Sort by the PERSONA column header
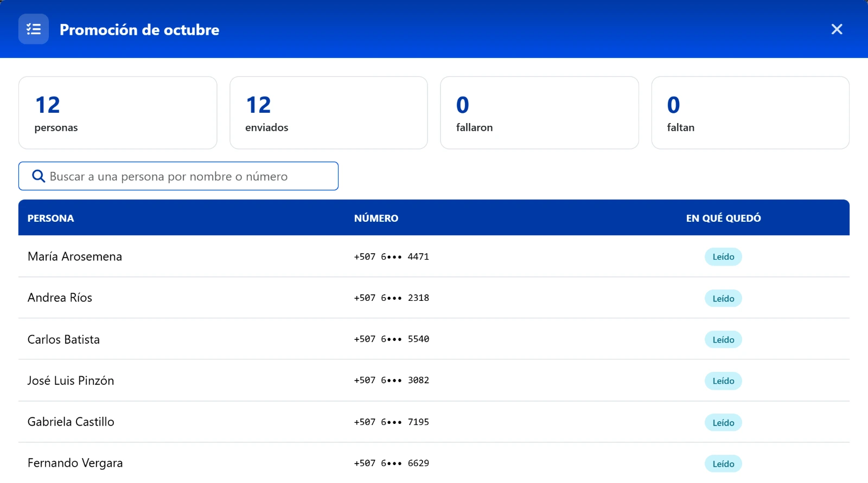 coord(50,218)
